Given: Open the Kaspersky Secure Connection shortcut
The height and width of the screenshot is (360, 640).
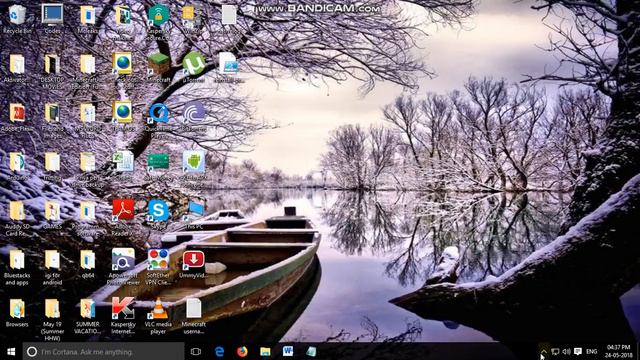Looking at the screenshot, I should [158, 21].
